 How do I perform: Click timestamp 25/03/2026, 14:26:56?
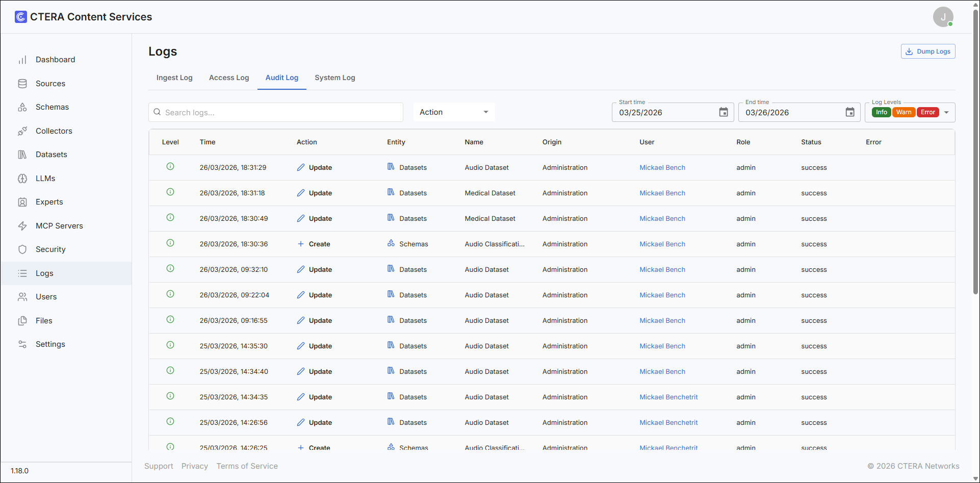pyautogui.click(x=234, y=423)
